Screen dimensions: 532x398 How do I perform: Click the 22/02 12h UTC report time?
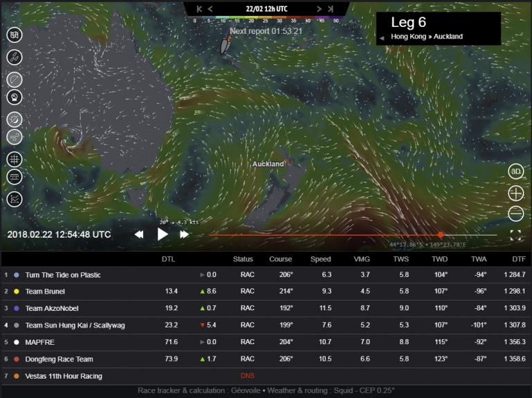click(266, 9)
